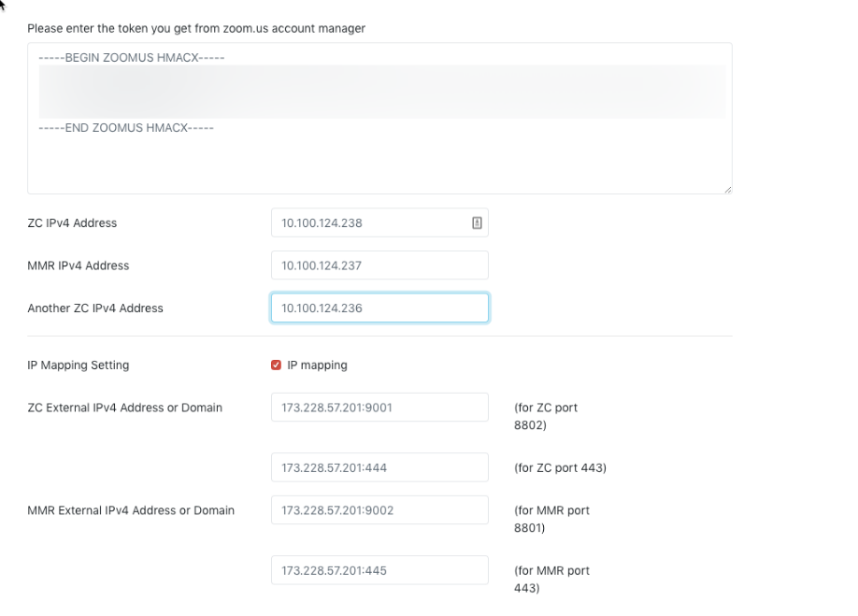Click the Another ZC IPv4 Address field
Viewport: 858px width, 616px height.
(x=379, y=308)
